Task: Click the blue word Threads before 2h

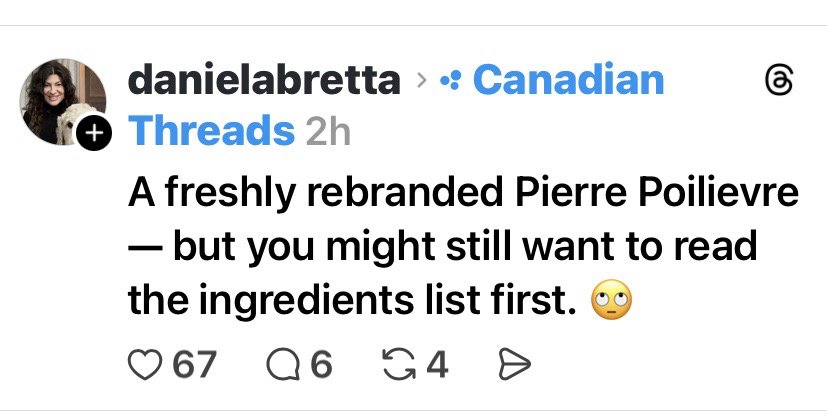Action: pos(212,130)
